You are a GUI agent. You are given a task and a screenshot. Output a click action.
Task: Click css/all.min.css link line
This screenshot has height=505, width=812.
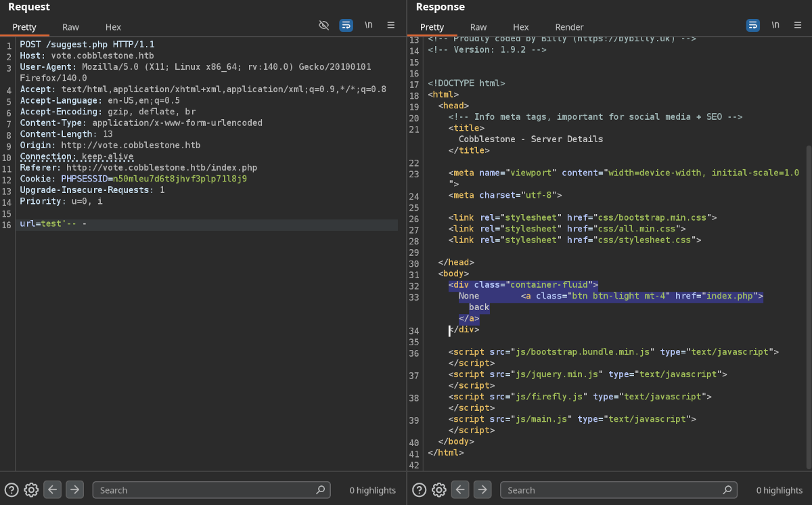point(567,229)
